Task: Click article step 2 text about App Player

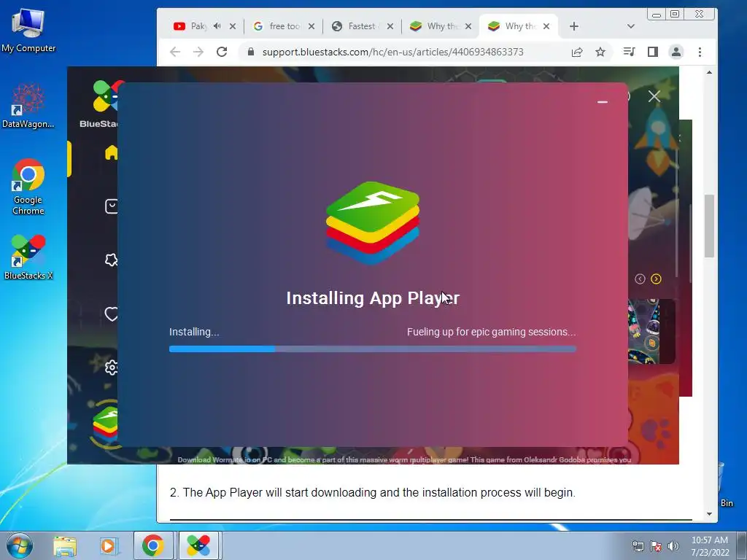Action: 372,492
